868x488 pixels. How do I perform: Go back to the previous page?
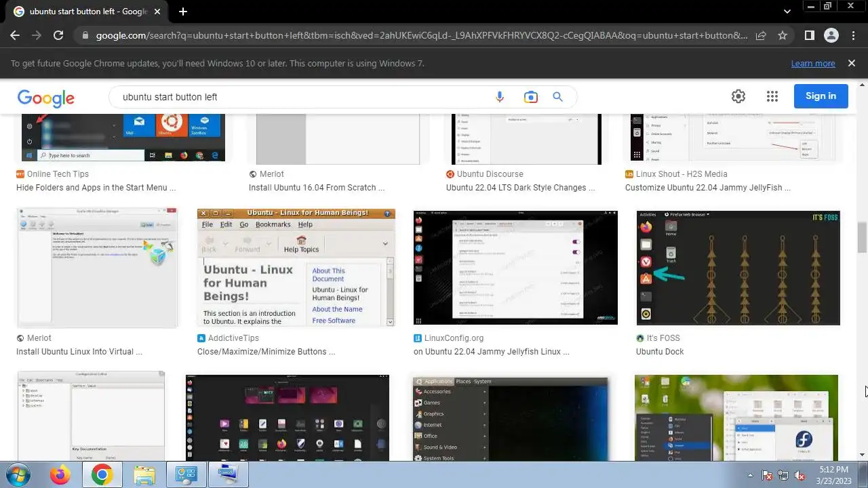click(15, 35)
